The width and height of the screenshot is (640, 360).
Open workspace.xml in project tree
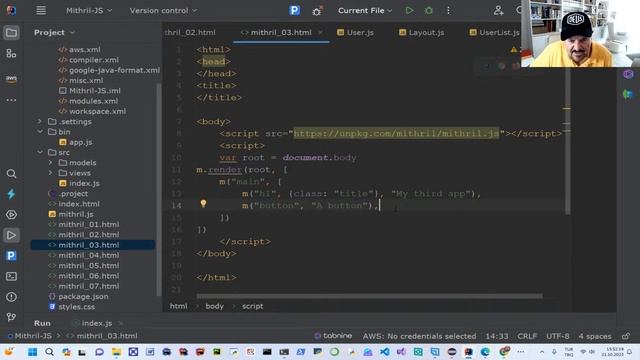[x=97, y=111]
